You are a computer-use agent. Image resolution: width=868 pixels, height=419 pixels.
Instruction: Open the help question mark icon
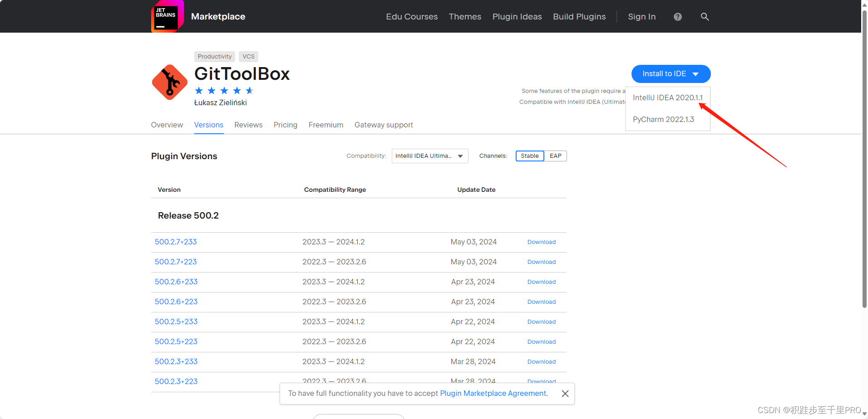678,17
